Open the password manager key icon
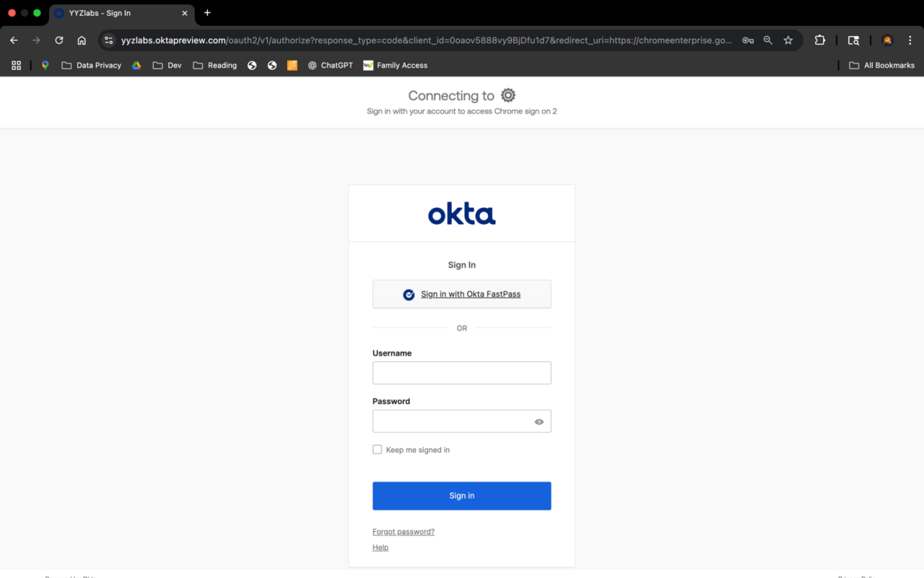The width and height of the screenshot is (924, 578). (748, 40)
